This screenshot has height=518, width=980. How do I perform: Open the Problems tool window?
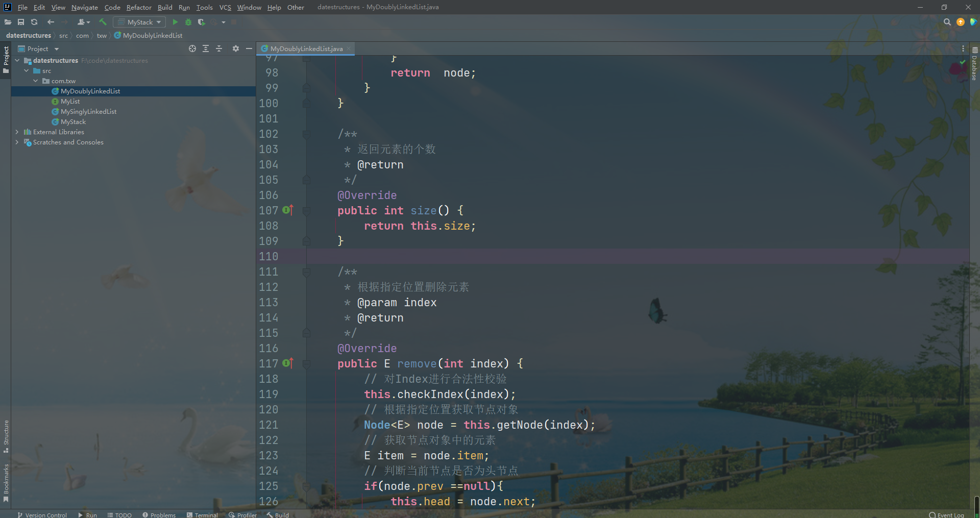tap(159, 515)
